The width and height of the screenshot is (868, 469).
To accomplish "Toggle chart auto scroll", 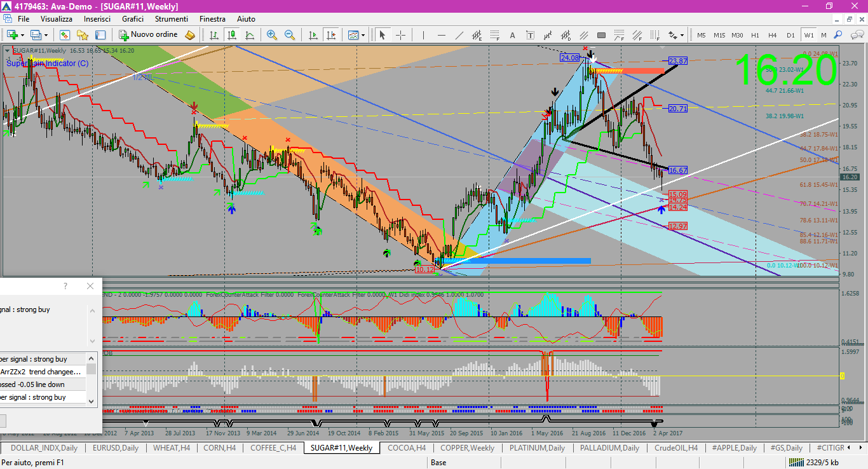I will [x=313, y=35].
